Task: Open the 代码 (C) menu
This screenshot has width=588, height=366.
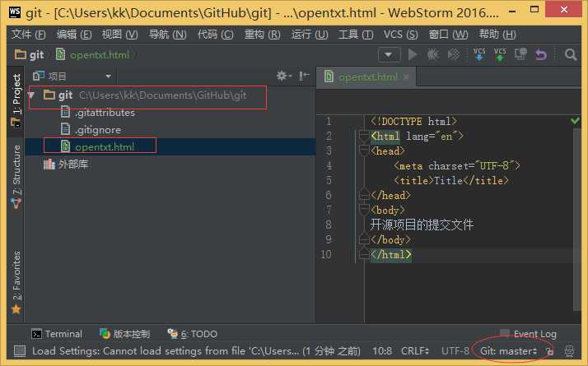Action: [216, 35]
